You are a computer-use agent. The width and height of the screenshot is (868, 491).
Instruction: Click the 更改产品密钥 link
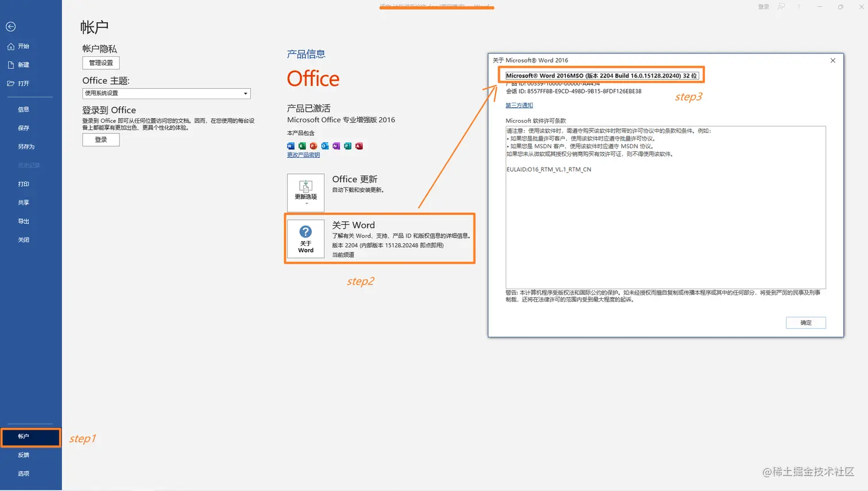pos(303,155)
